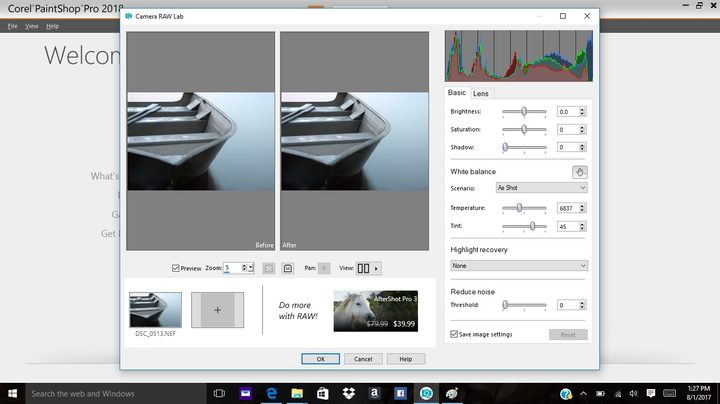Click the battery icon in system tray
Viewport: 720px width, 404px height.
pyautogui.click(x=600, y=393)
